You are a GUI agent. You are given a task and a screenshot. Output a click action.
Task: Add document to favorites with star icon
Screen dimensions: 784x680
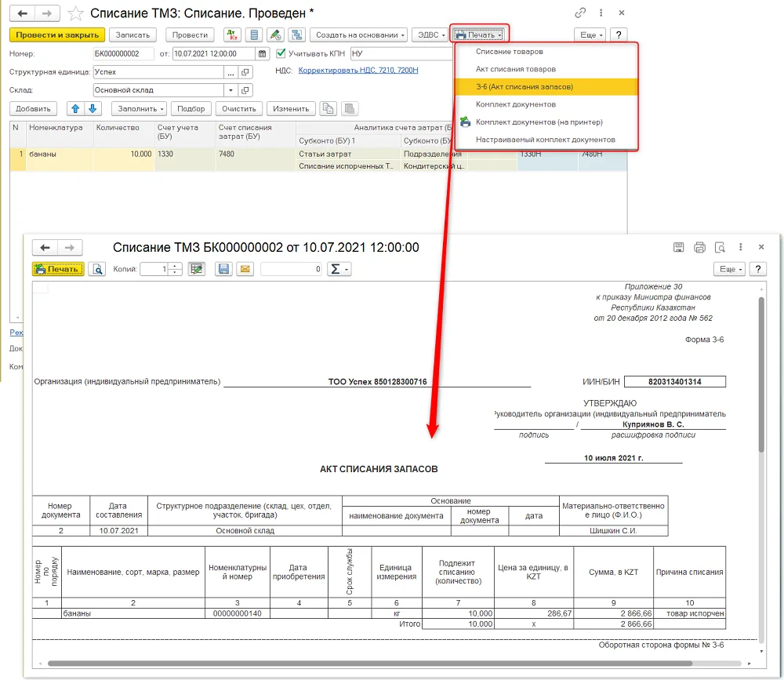pos(75,13)
